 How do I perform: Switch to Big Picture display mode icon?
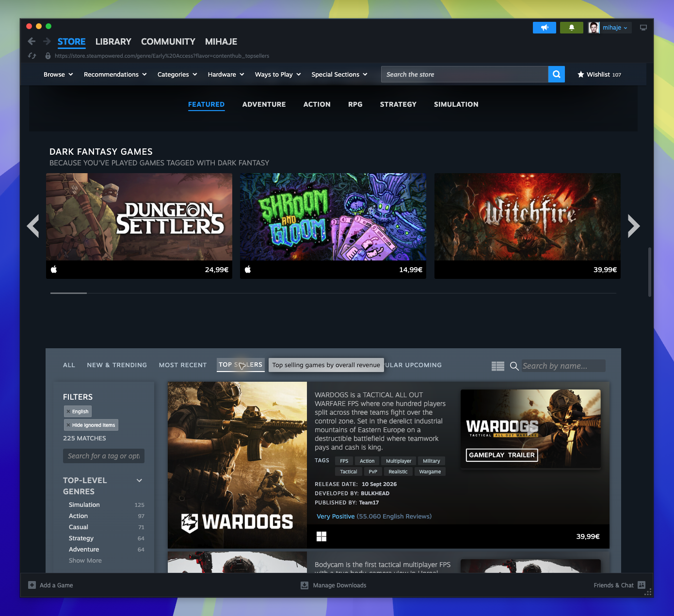[x=643, y=28]
